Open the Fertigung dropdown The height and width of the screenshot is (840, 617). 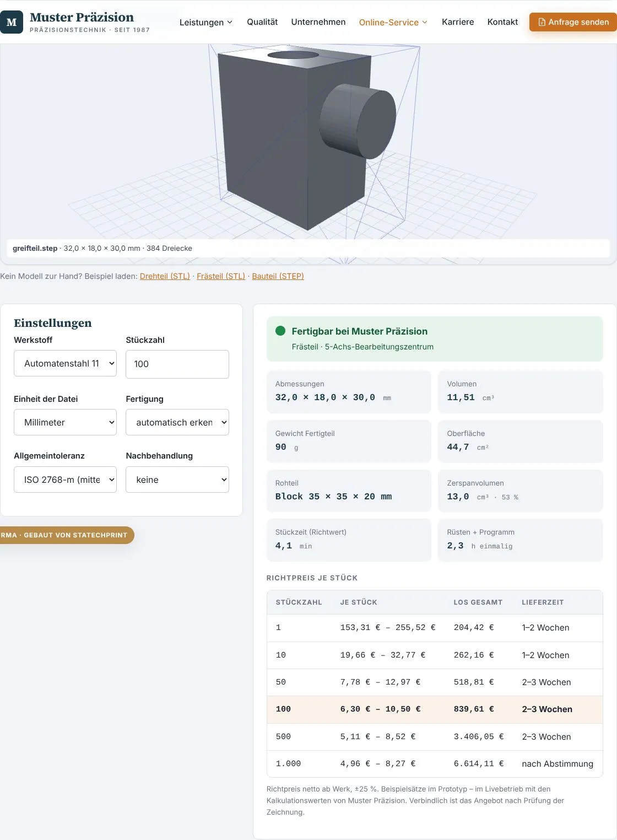pyautogui.click(x=177, y=422)
